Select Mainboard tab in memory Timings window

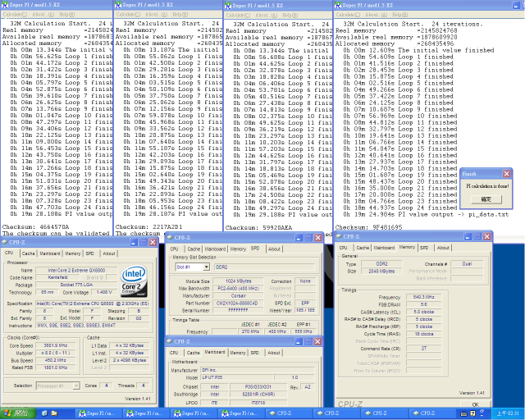384,248
